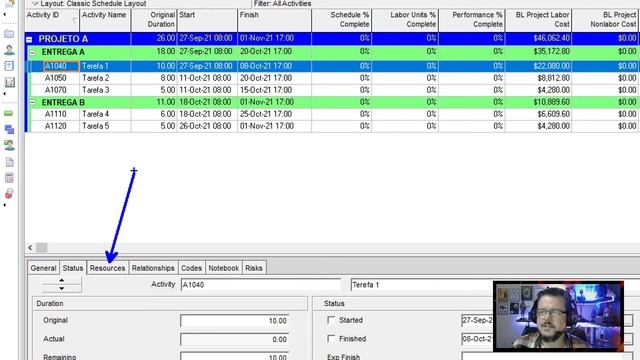640x360 pixels.
Task: Open the Projects folder icon in sidebar
Action: [9, 34]
